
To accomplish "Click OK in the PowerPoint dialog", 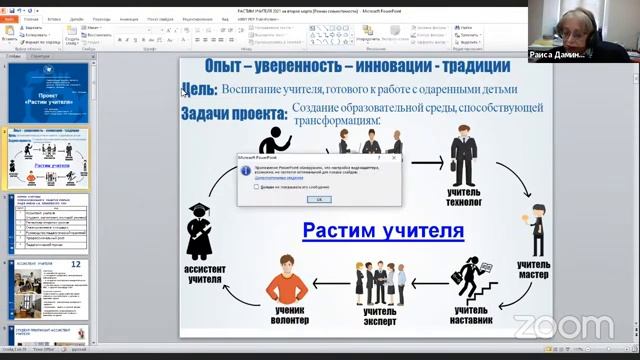I will pos(319,199).
